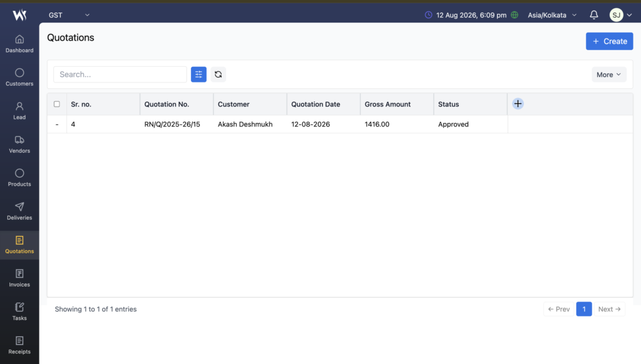Click the refresh table icon

point(218,74)
